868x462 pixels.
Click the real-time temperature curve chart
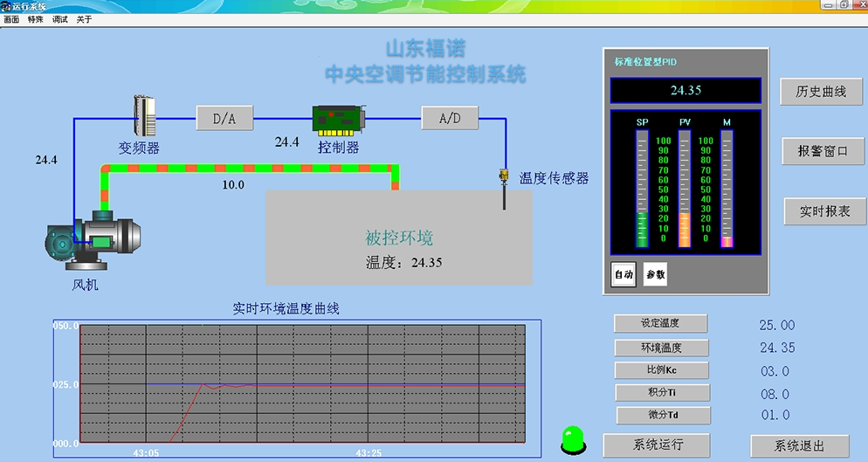[x=303, y=384]
